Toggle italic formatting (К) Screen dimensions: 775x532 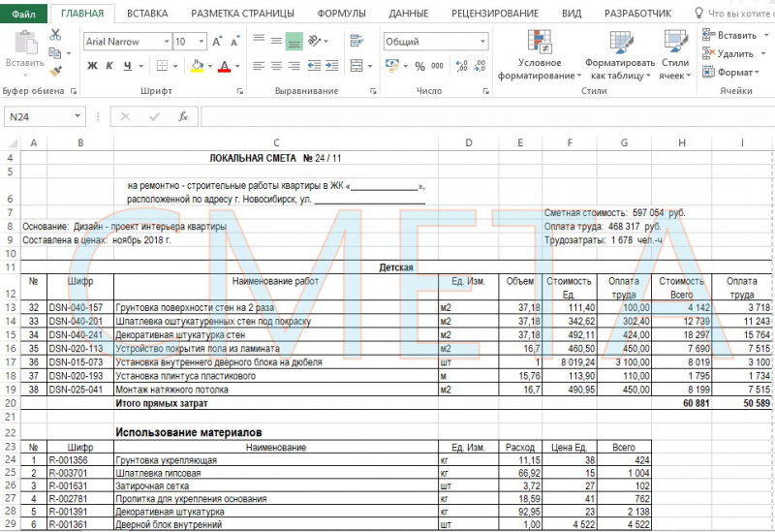tap(109, 66)
